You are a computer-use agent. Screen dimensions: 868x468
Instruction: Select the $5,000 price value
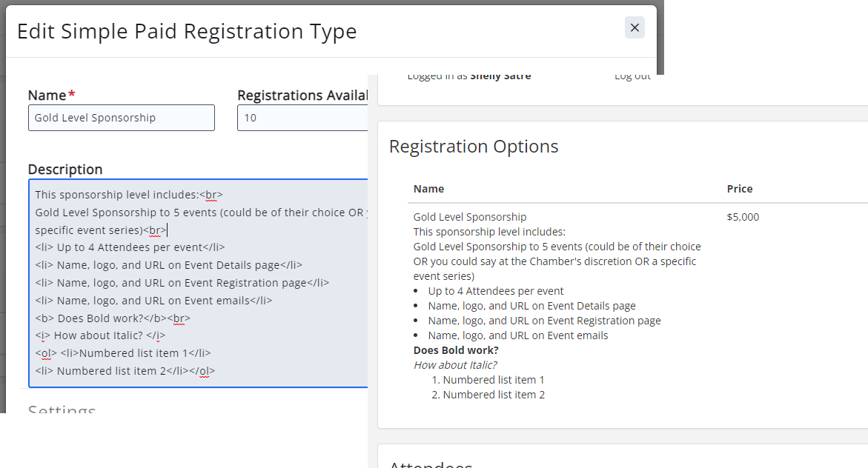(743, 217)
